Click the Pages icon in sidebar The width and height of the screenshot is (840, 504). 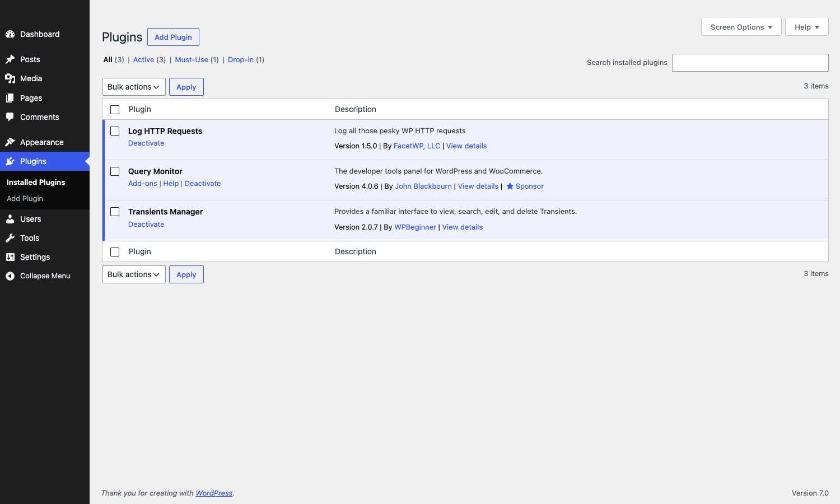coord(10,98)
